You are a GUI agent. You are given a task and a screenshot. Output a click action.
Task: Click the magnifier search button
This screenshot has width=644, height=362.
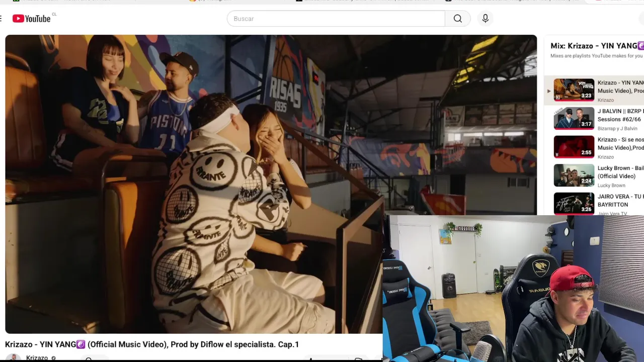(x=457, y=19)
